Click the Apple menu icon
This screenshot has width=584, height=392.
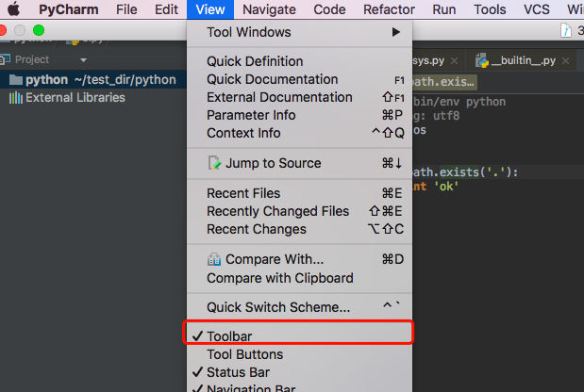point(15,9)
